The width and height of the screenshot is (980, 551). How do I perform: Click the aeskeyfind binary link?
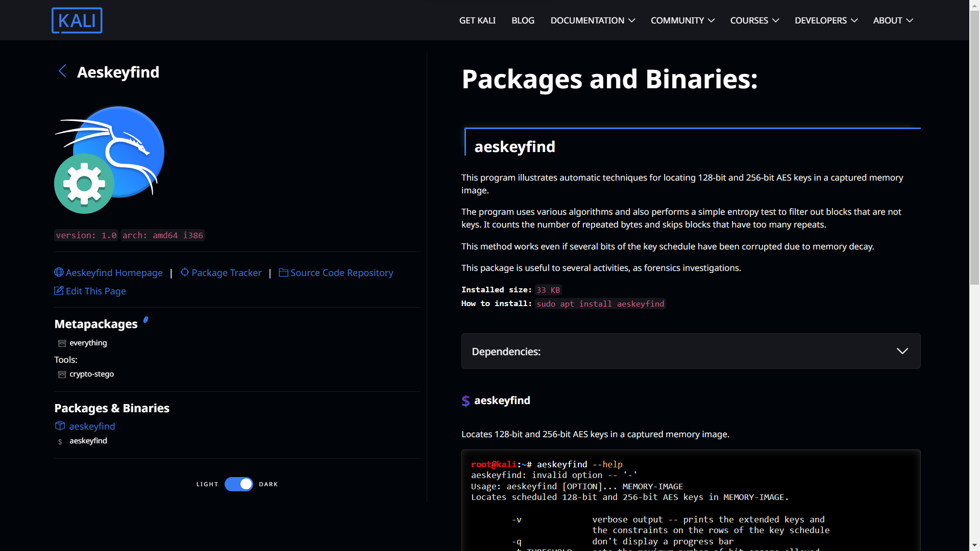[88, 441]
